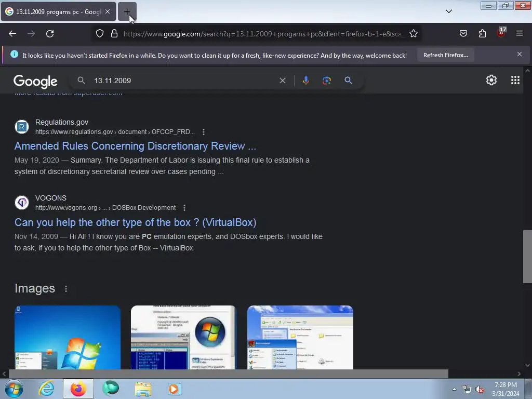Bookmark this page with star icon

tap(413, 34)
